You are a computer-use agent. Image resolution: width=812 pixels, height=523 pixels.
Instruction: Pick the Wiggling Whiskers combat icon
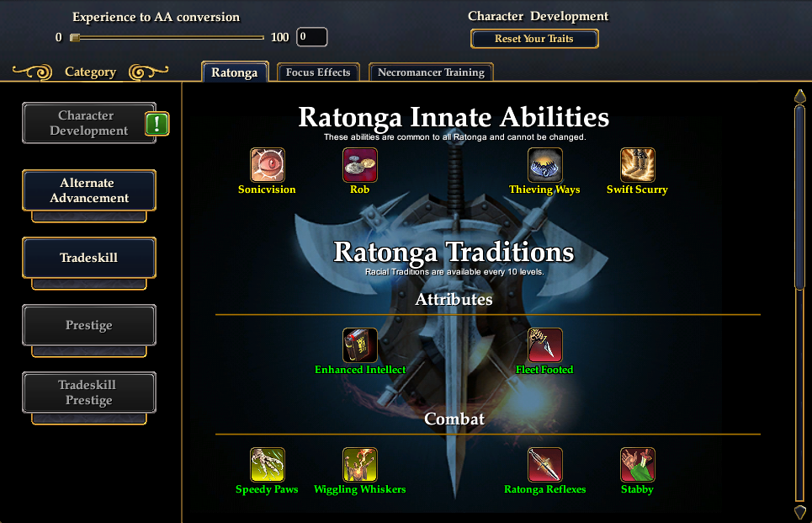pyautogui.click(x=360, y=465)
